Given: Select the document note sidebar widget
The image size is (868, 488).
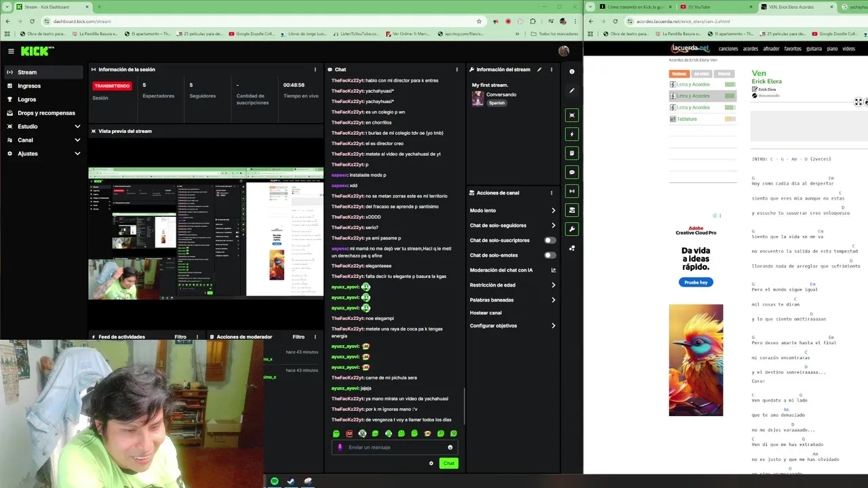Looking at the screenshot, I should (572, 153).
